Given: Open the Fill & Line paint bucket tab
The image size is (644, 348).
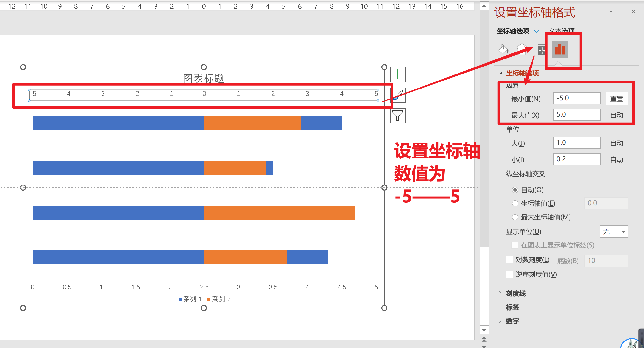Looking at the screenshot, I should coord(503,50).
